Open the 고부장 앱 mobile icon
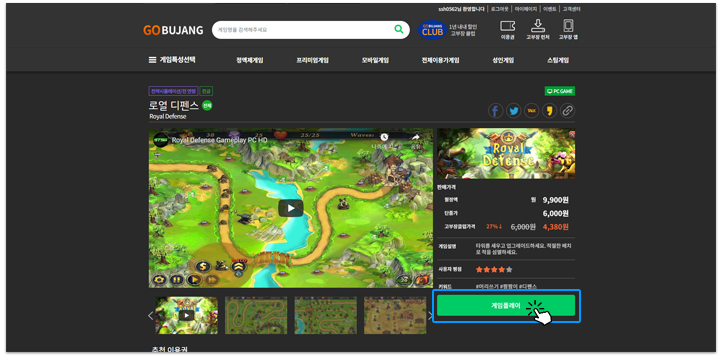Image resolution: width=722 pixels, height=360 pixels. click(568, 29)
